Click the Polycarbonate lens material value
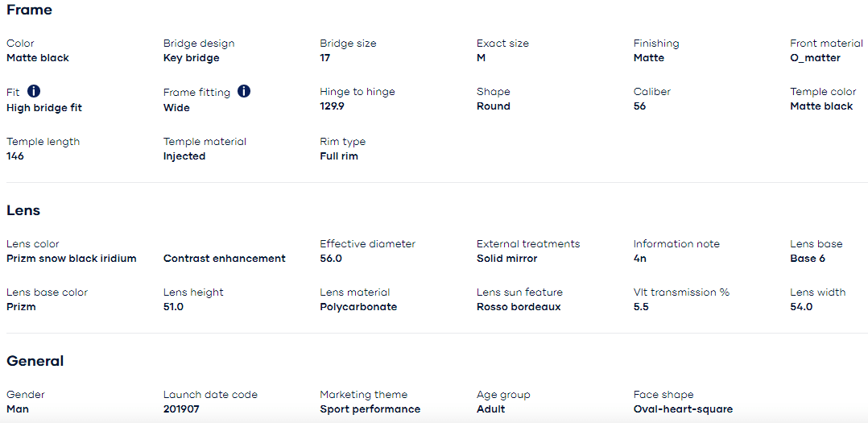The height and width of the screenshot is (423, 868). (358, 307)
